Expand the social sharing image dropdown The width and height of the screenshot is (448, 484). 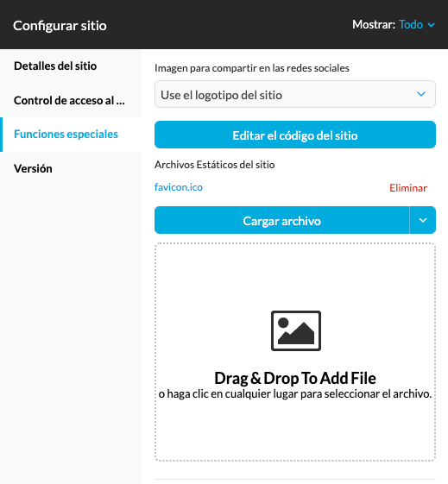click(x=295, y=94)
